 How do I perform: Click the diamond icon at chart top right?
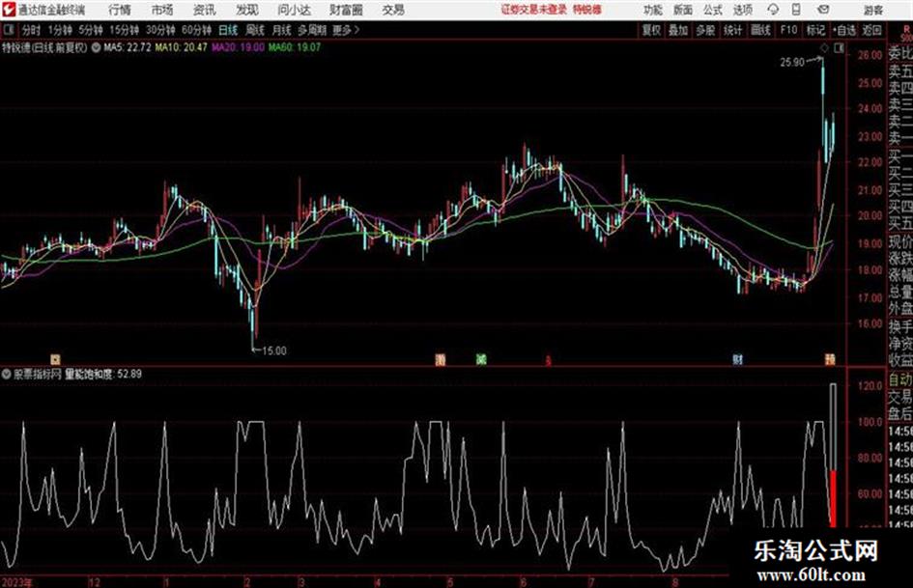pos(824,48)
